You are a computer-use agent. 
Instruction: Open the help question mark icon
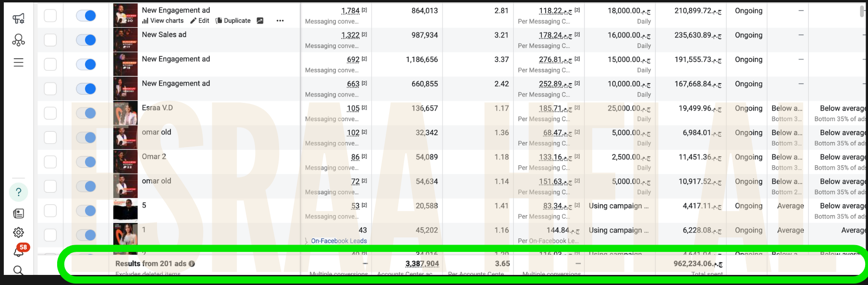click(x=18, y=192)
